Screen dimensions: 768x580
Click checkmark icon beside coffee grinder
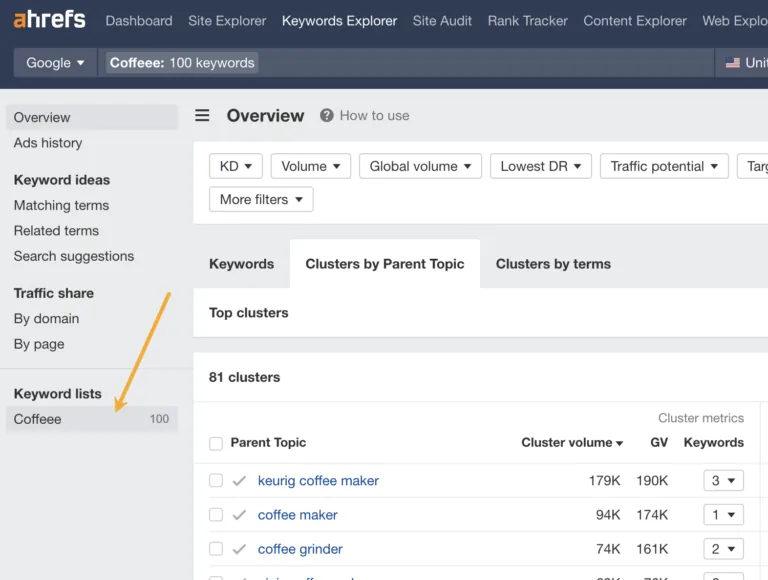tap(239, 549)
